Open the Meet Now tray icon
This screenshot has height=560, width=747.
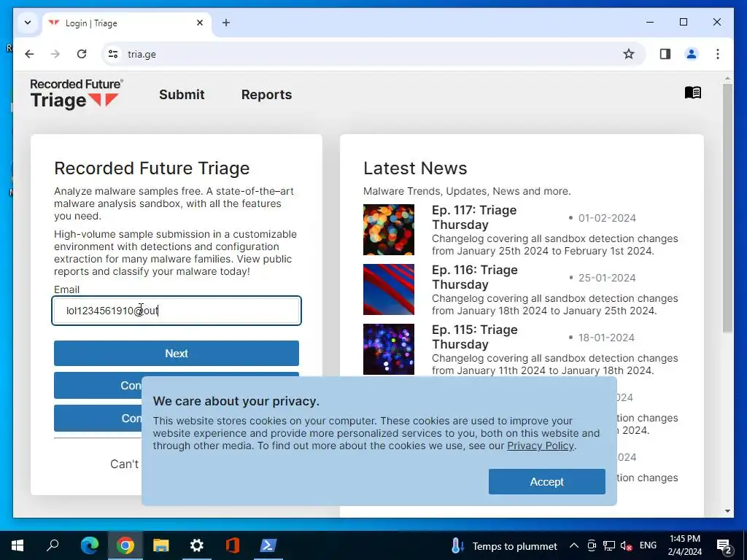pos(592,545)
